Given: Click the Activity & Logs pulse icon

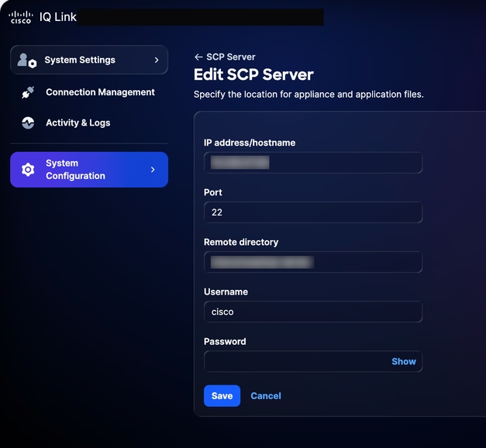Looking at the screenshot, I should pos(28,122).
